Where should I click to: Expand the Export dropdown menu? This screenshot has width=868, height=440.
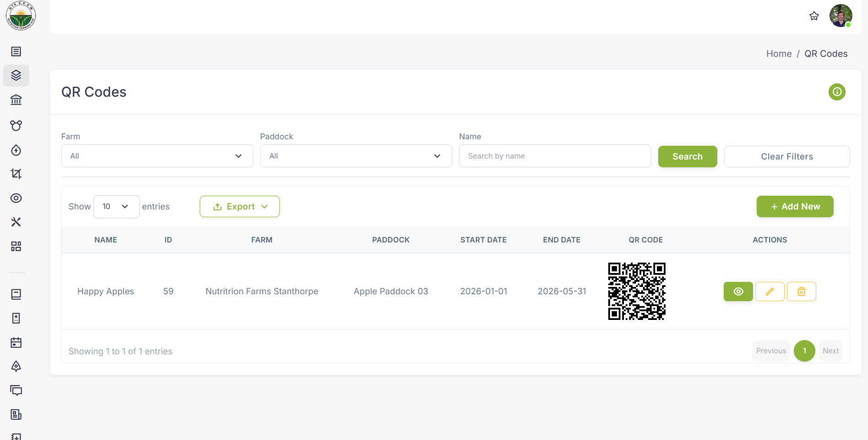240,207
